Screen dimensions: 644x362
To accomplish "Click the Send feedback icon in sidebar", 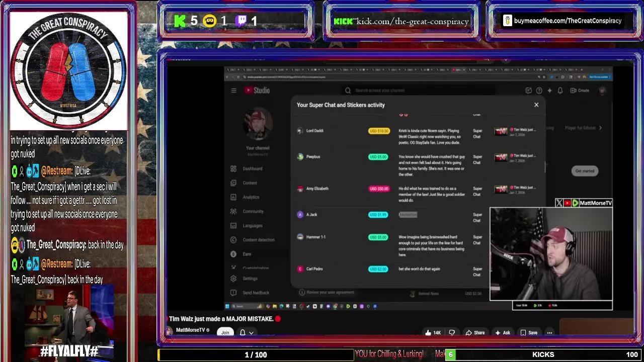I will click(x=233, y=293).
